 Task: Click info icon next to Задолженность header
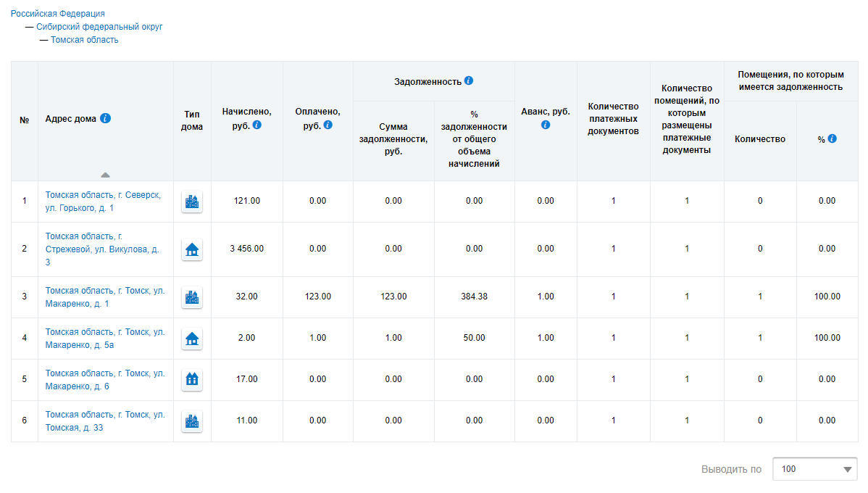[469, 80]
